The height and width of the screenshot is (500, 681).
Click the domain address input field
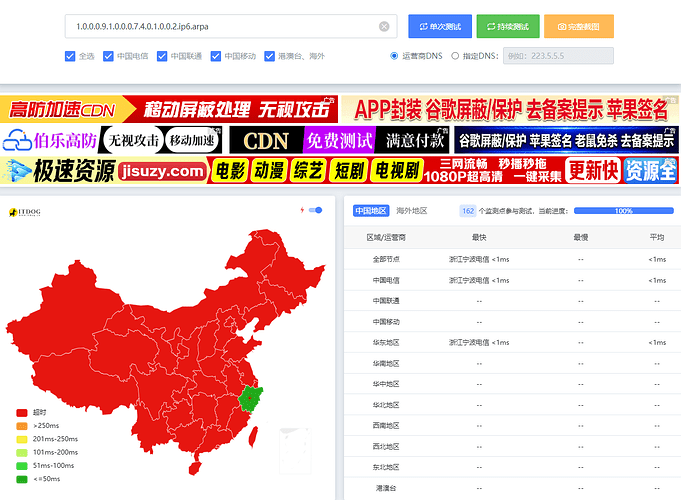tap(231, 26)
